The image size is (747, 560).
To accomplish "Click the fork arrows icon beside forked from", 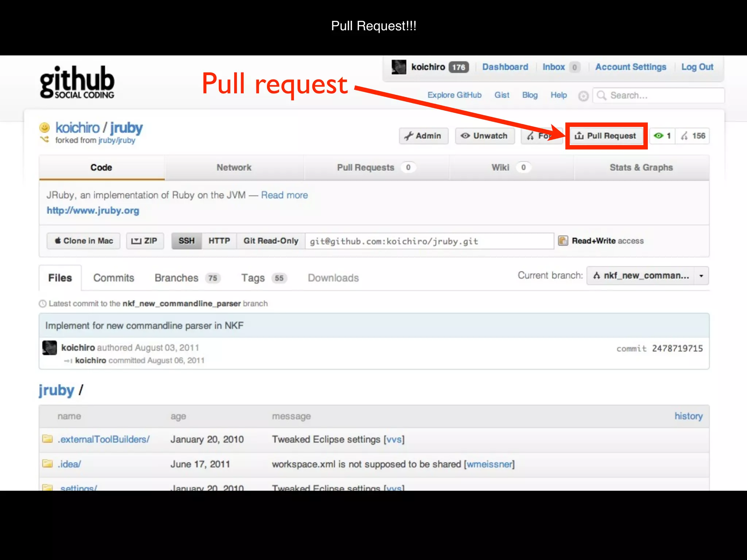I will click(x=44, y=139).
